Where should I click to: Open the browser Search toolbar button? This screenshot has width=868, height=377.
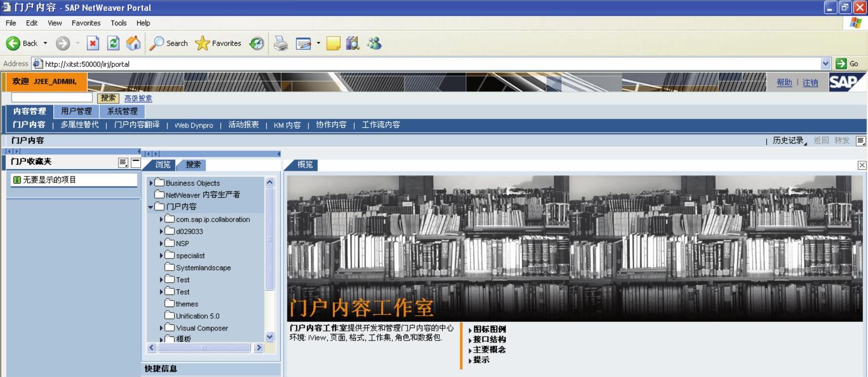[169, 44]
